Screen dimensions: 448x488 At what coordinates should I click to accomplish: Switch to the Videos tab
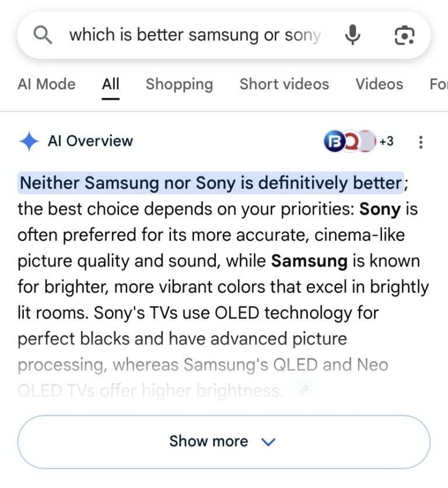379,85
